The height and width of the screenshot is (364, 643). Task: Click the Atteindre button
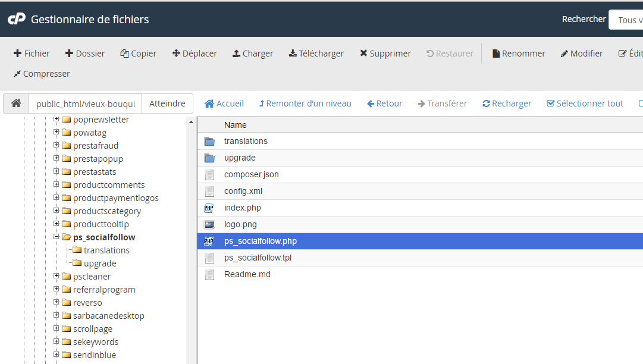coord(167,103)
